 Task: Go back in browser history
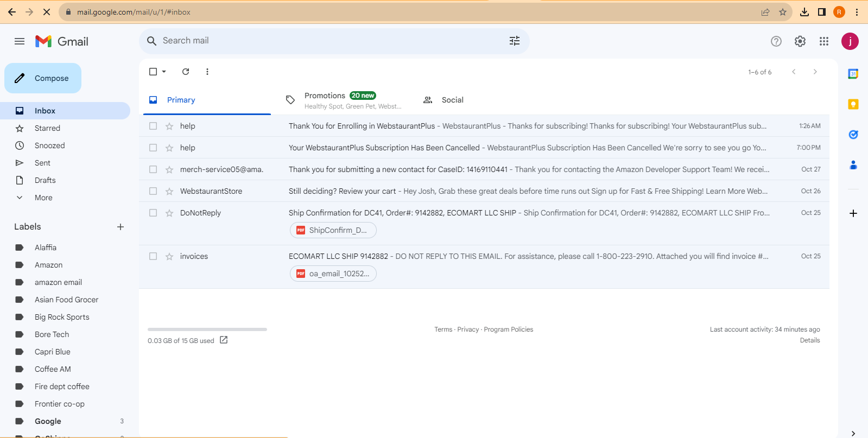click(12, 12)
